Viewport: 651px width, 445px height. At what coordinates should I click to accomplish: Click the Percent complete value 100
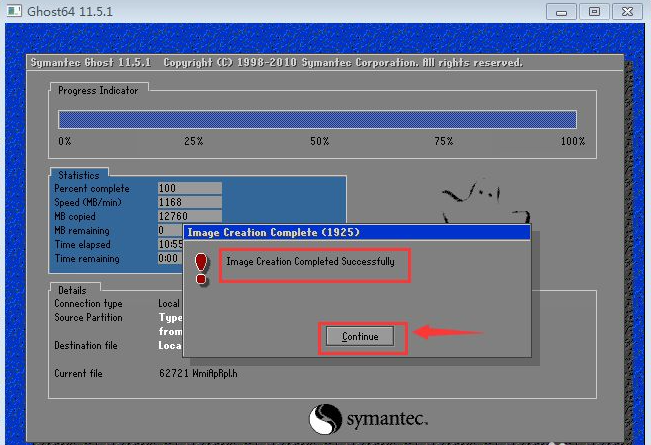point(189,188)
